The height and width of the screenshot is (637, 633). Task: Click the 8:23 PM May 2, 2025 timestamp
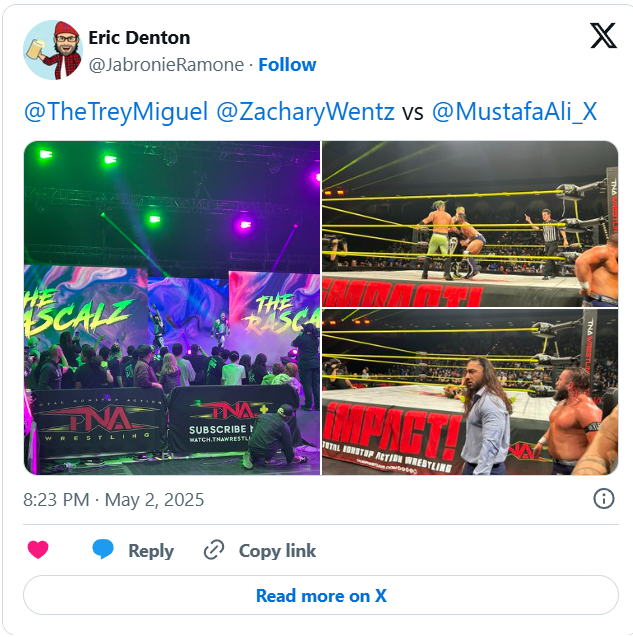[113, 500]
